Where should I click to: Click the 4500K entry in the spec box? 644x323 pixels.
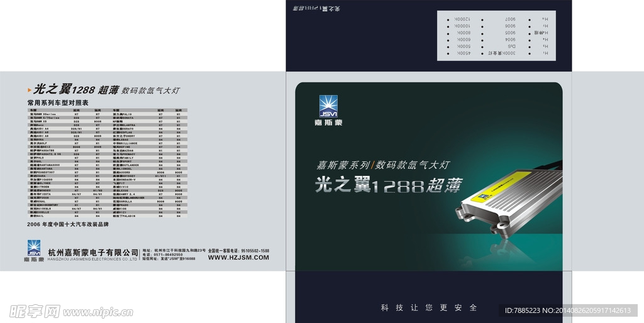pyautogui.click(x=464, y=53)
